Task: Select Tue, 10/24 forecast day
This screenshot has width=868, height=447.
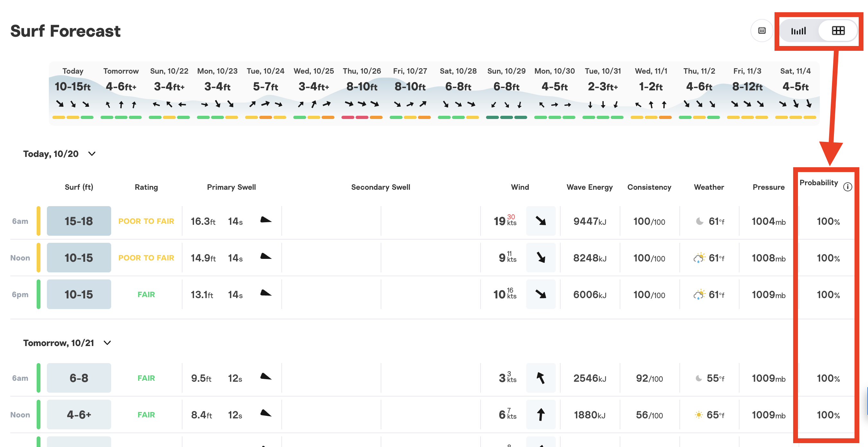Action: [266, 94]
